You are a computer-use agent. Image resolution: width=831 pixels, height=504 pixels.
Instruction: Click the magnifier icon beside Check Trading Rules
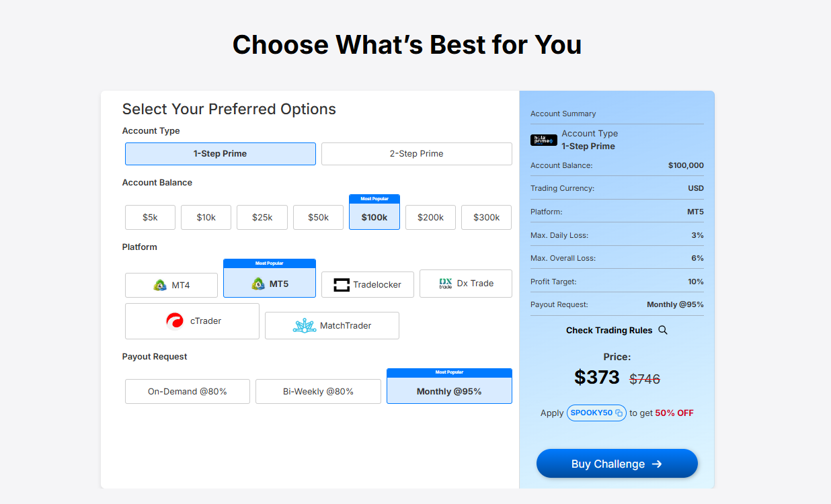pyautogui.click(x=663, y=330)
